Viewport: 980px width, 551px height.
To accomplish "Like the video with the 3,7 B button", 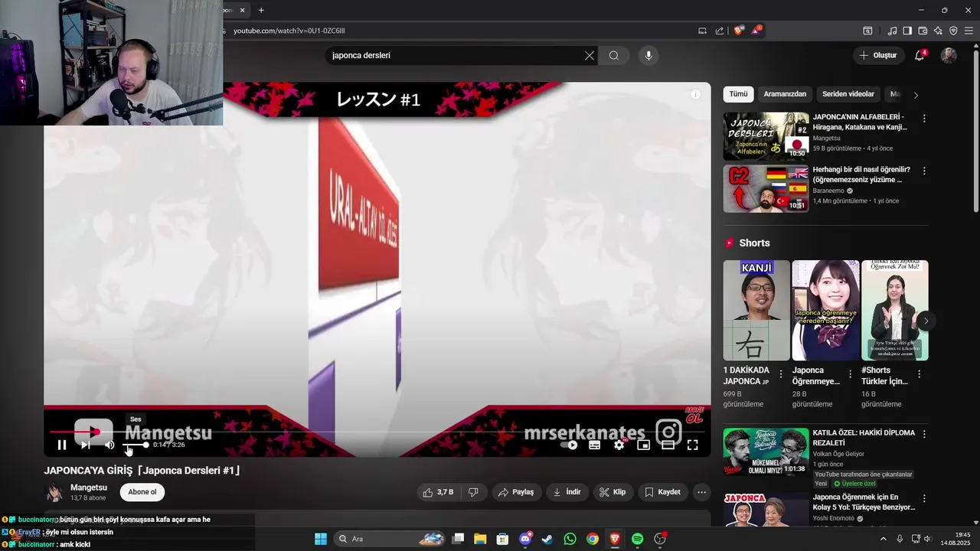I will coord(438,492).
